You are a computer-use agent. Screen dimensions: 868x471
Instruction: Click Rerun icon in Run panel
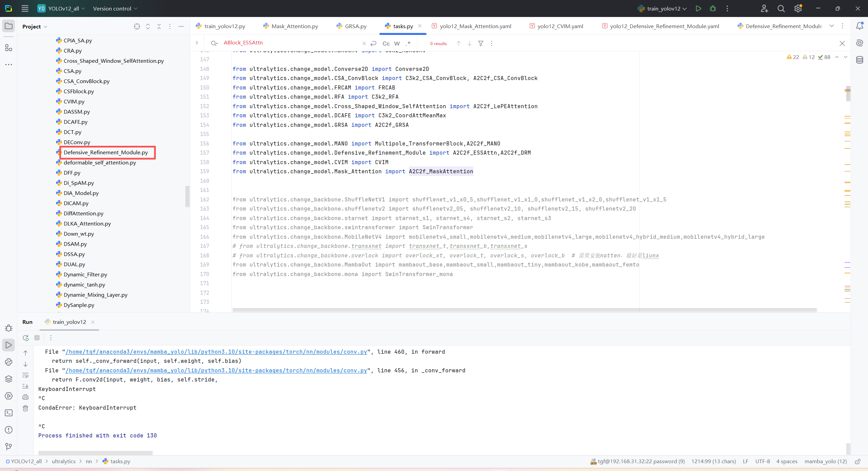[26, 338]
